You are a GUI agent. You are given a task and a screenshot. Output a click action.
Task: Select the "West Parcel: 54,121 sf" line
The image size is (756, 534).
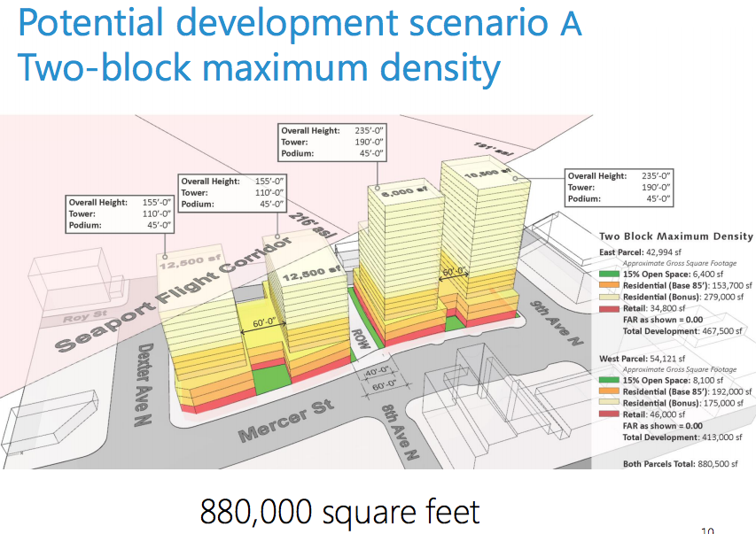coord(642,359)
